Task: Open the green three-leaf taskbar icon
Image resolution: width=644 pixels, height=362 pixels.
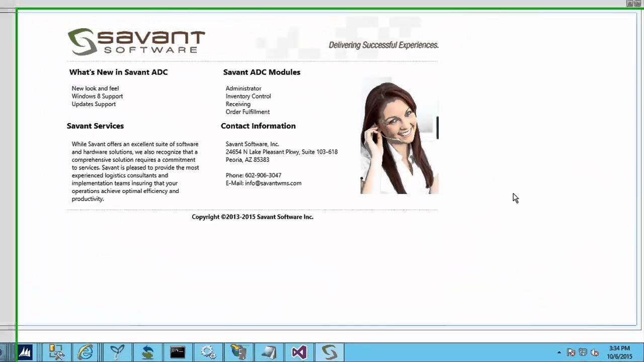Action: pos(117,352)
